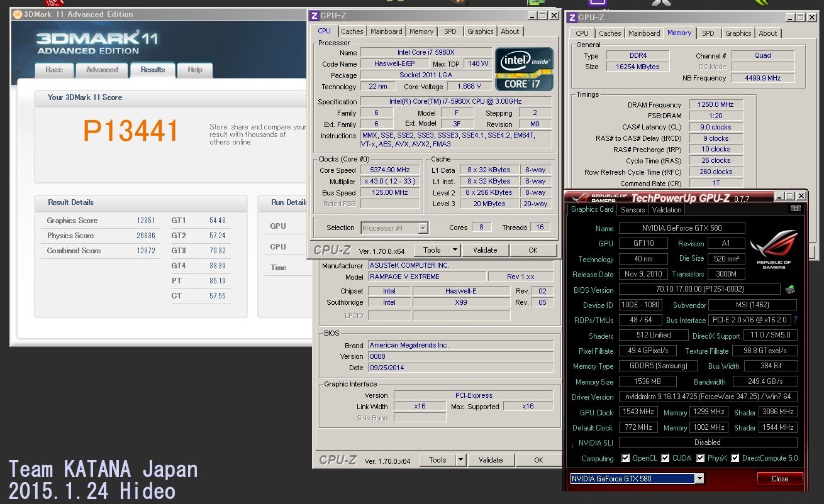824x504 pixels.
Task: Open Graphics tab in CPU-Z CPU window
Action: pos(481,31)
